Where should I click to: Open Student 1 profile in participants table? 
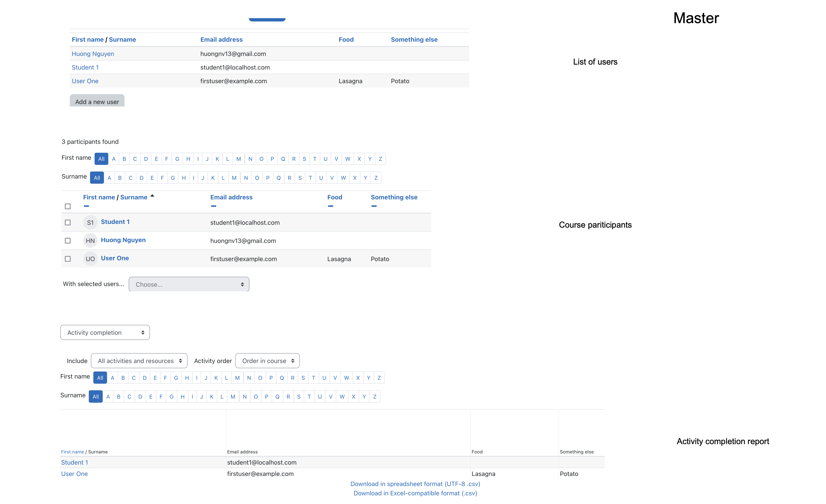click(x=115, y=222)
